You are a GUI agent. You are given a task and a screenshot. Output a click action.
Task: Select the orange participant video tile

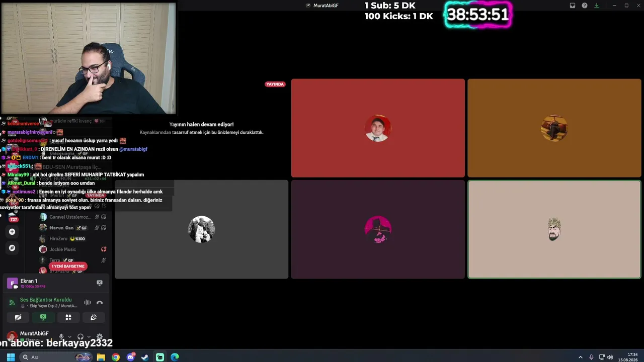[x=554, y=128]
